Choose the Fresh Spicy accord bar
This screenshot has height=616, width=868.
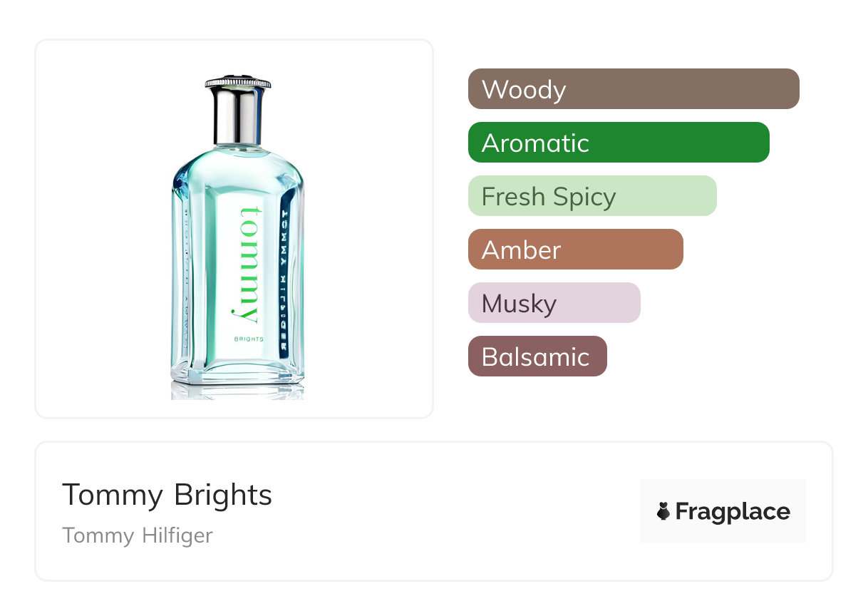point(592,196)
